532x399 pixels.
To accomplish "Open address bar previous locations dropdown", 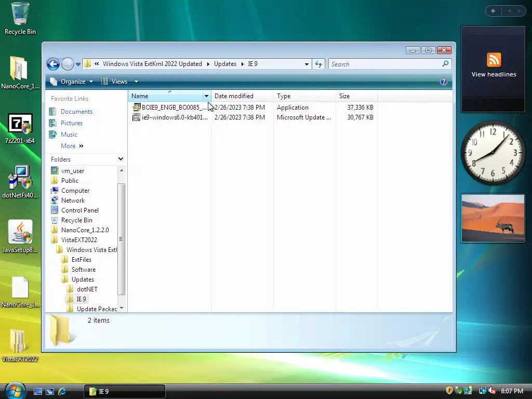I will pyautogui.click(x=307, y=64).
